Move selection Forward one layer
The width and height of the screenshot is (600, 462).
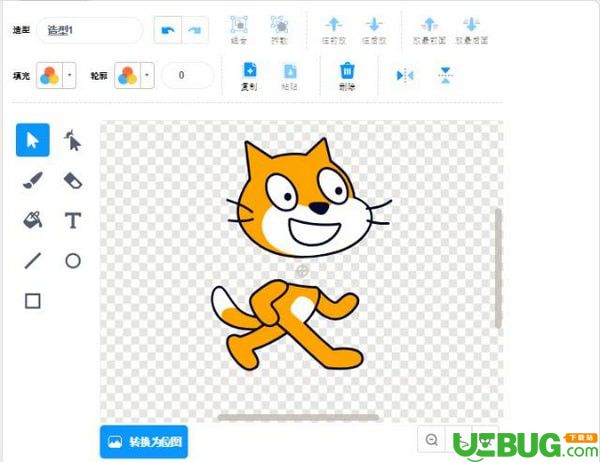coord(334,30)
